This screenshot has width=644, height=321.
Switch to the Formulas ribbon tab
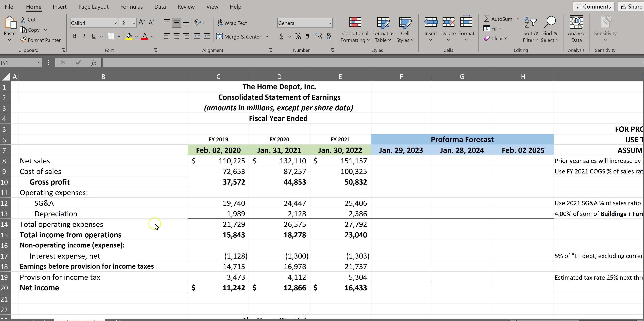pos(132,7)
